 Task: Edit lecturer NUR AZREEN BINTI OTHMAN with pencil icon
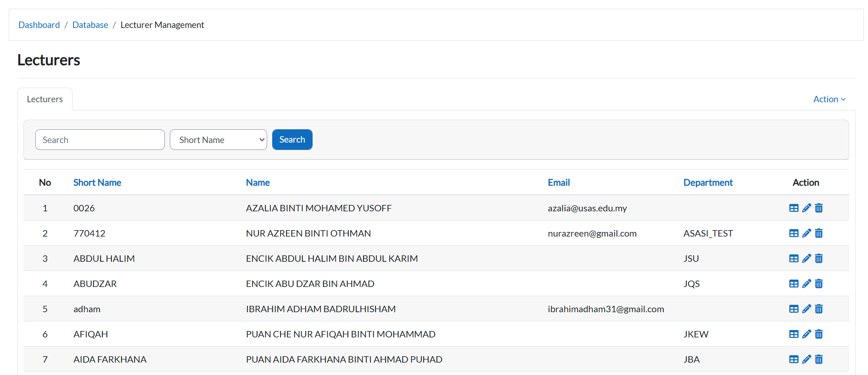806,233
